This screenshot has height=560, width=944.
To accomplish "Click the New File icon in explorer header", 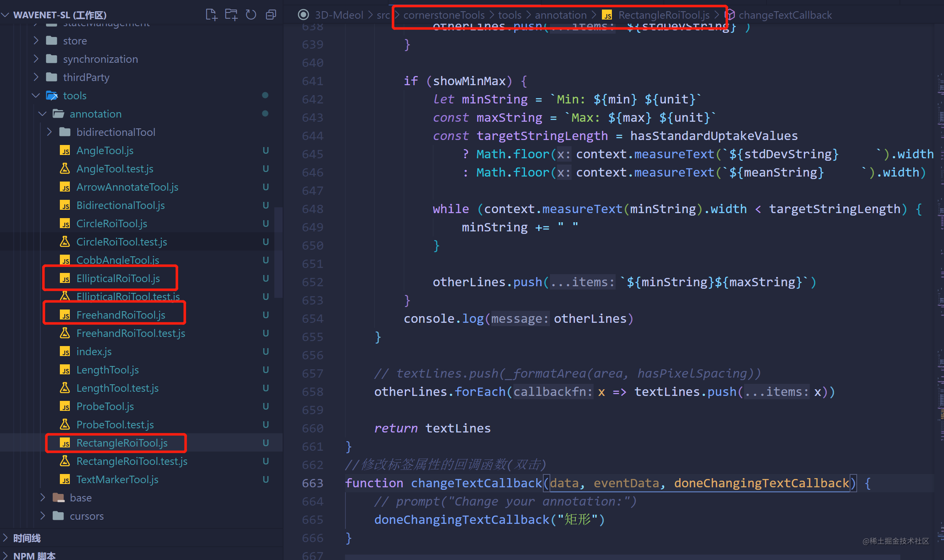I will pyautogui.click(x=211, y=15).
